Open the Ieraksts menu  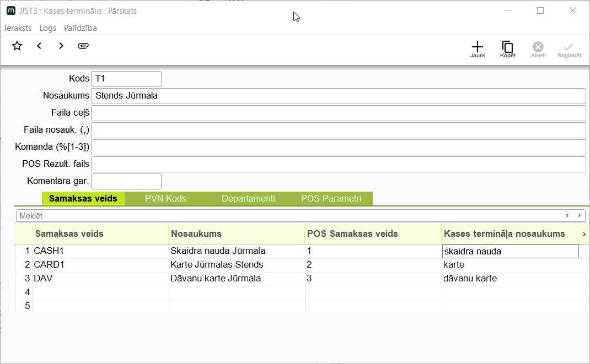tap(18, 28)
